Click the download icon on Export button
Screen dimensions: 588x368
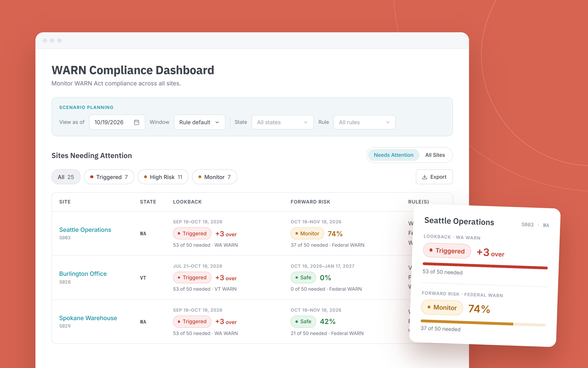(424, 177)
